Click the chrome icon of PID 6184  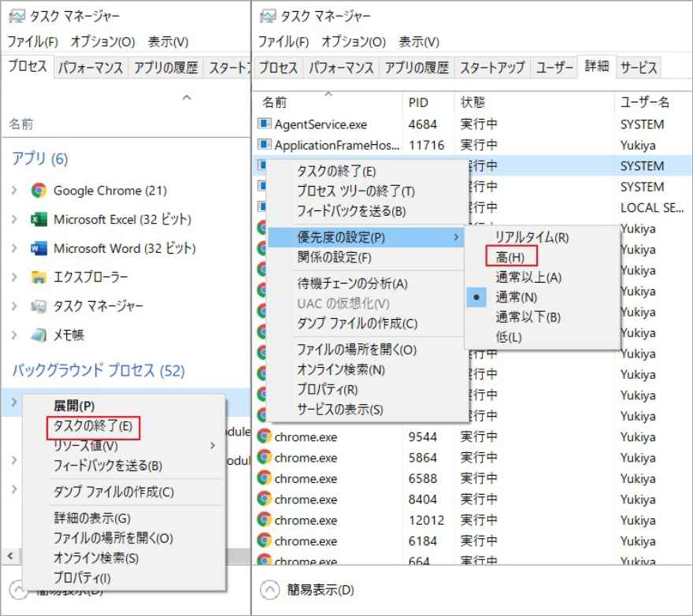click(264, 540)
